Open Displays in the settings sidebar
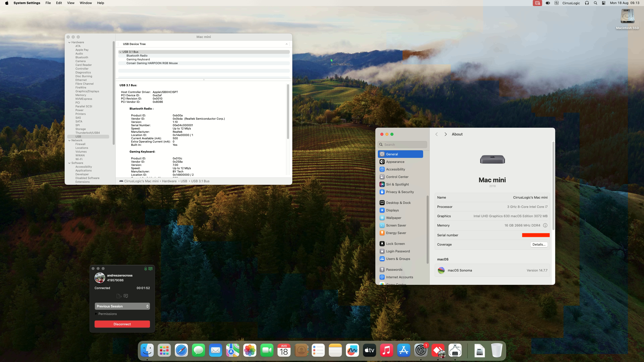644x362 pixels. point(392,210)
